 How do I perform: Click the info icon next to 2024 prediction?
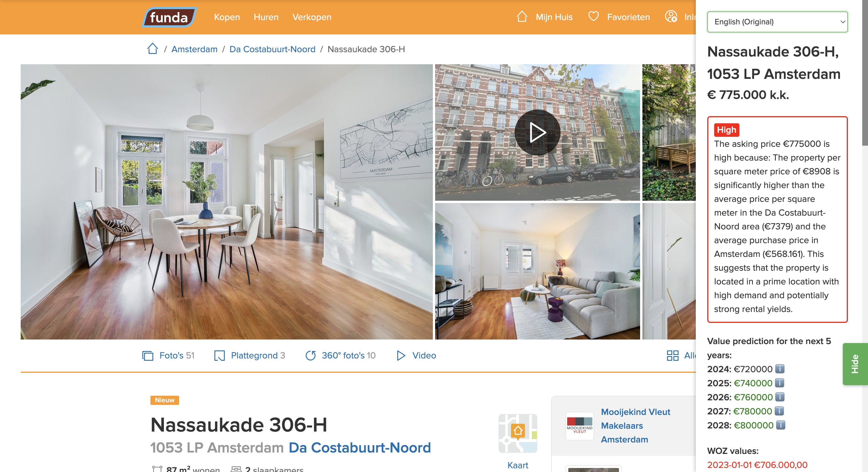tap(780, 369)
